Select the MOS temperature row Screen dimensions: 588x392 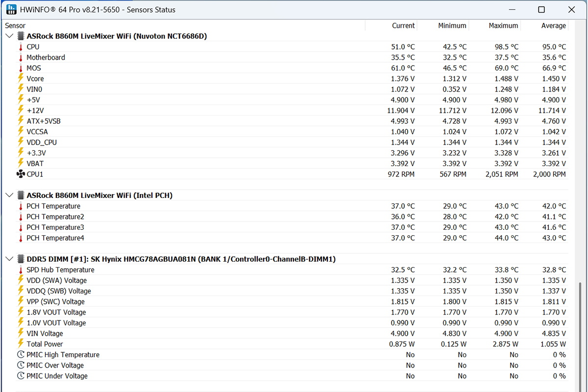point(286,68)
